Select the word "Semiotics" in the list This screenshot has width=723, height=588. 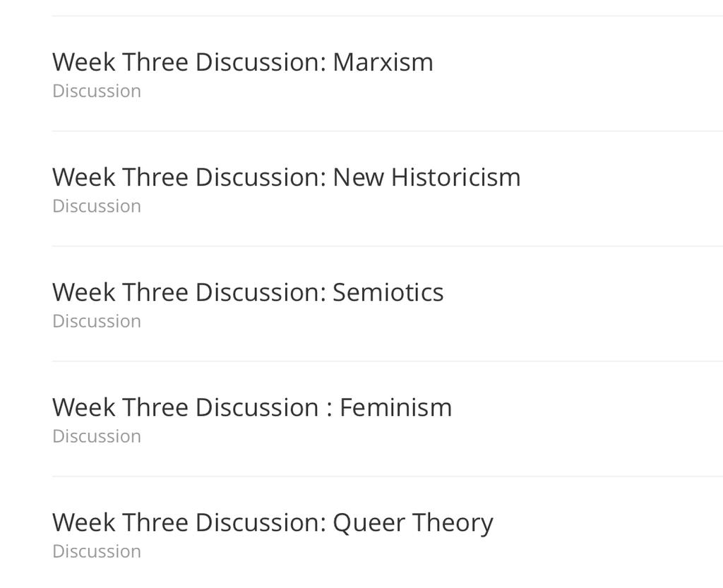(x=388, y=292)
